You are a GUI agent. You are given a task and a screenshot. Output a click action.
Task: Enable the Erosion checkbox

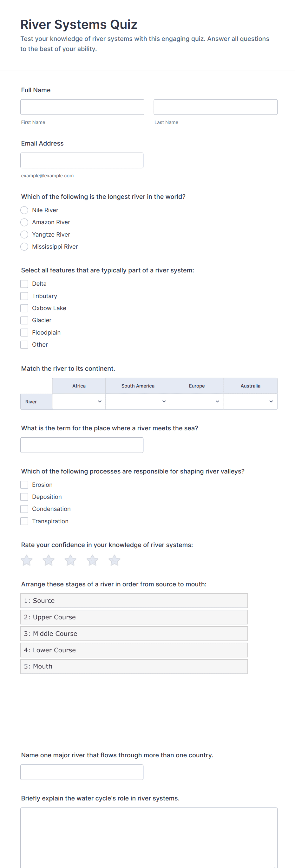24,485
